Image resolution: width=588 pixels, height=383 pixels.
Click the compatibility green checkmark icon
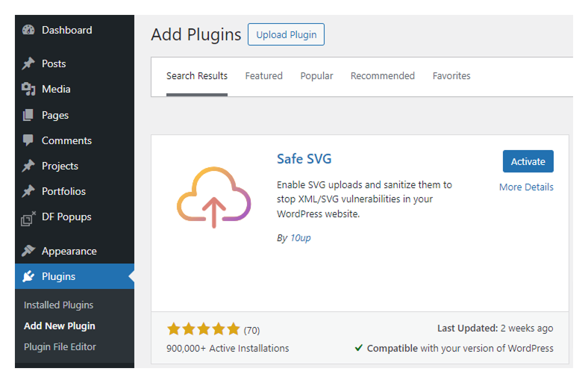point(358,348)
